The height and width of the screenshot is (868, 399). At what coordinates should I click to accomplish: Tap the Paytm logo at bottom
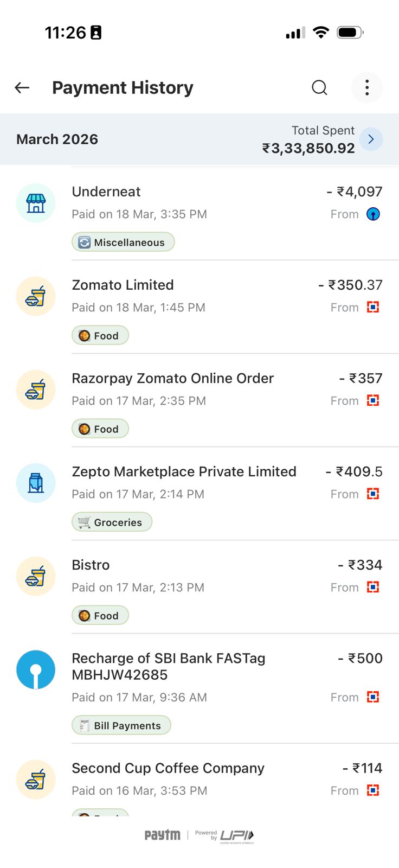pos(162,835)
